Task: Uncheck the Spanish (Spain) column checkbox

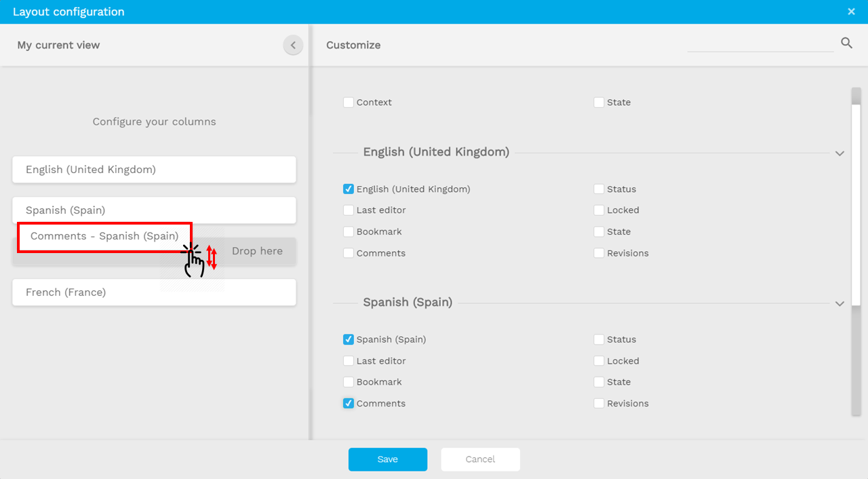Action: (x=349, y=339)
